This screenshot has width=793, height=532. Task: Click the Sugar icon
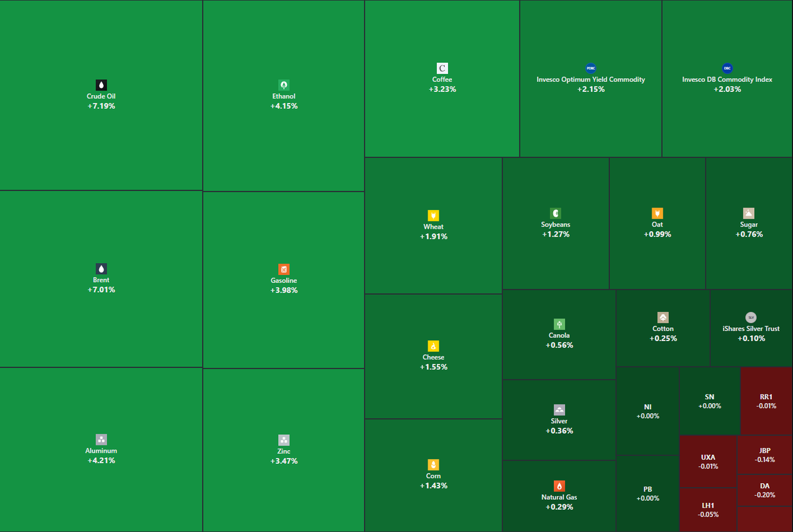point(749,213)
